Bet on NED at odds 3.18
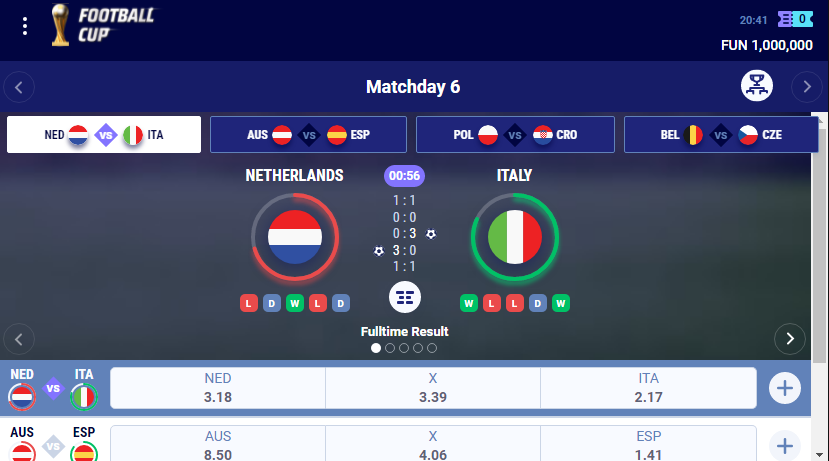829x461 pixels. [218, 388]
